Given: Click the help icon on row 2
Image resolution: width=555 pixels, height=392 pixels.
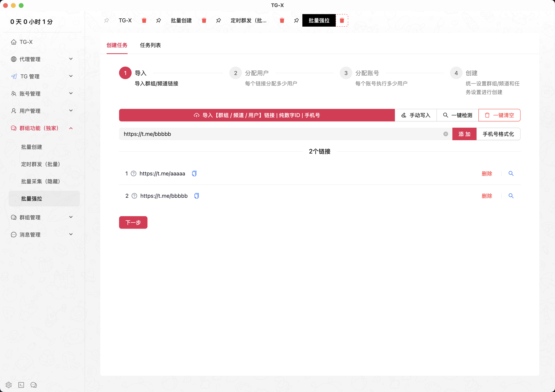Looking at the screenshot, I should pos(134,196).
